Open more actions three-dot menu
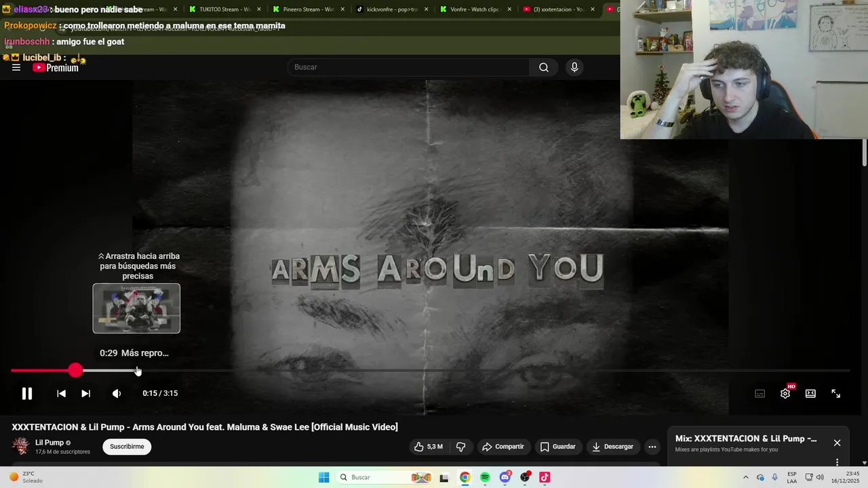 [652, 447]
